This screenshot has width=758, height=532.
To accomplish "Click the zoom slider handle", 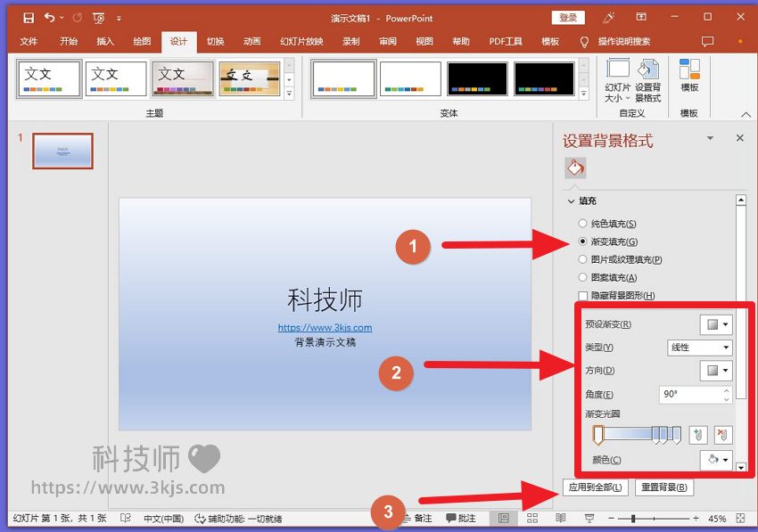I will pyautogui.click(x=633, y=519).
